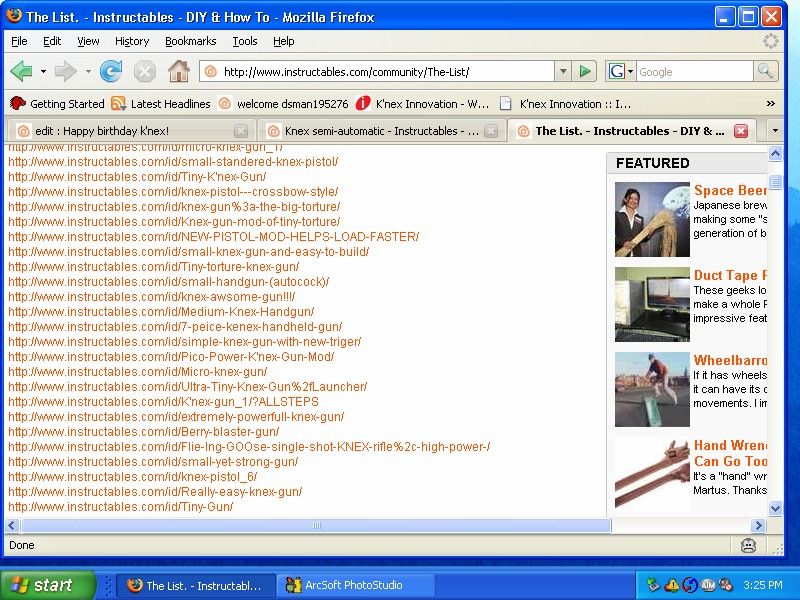Image resolution: width=800 pixels, height=600 pixels.
Task: Open the Wheelbarrow featured thumbnail image
Action: (x=652, y=389)
